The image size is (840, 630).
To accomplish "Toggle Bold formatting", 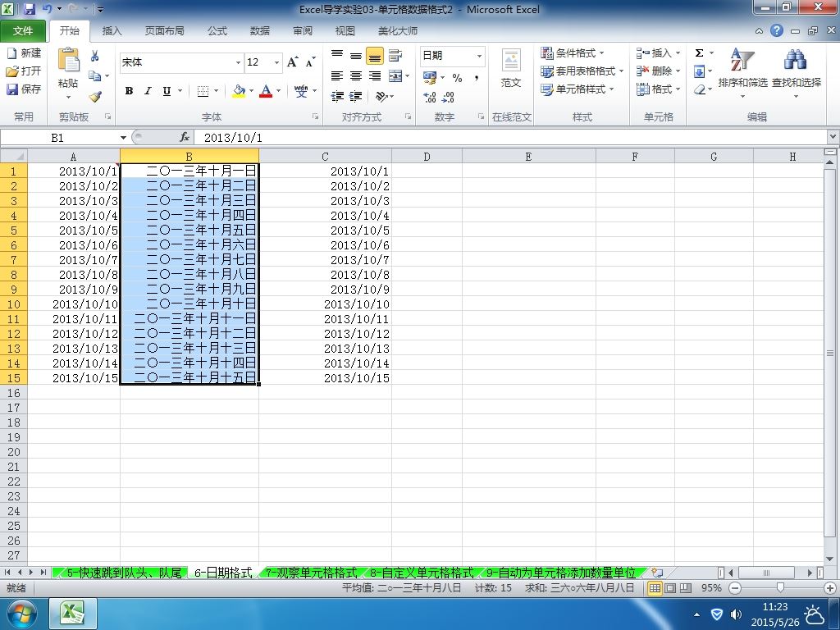I will 129,91.
